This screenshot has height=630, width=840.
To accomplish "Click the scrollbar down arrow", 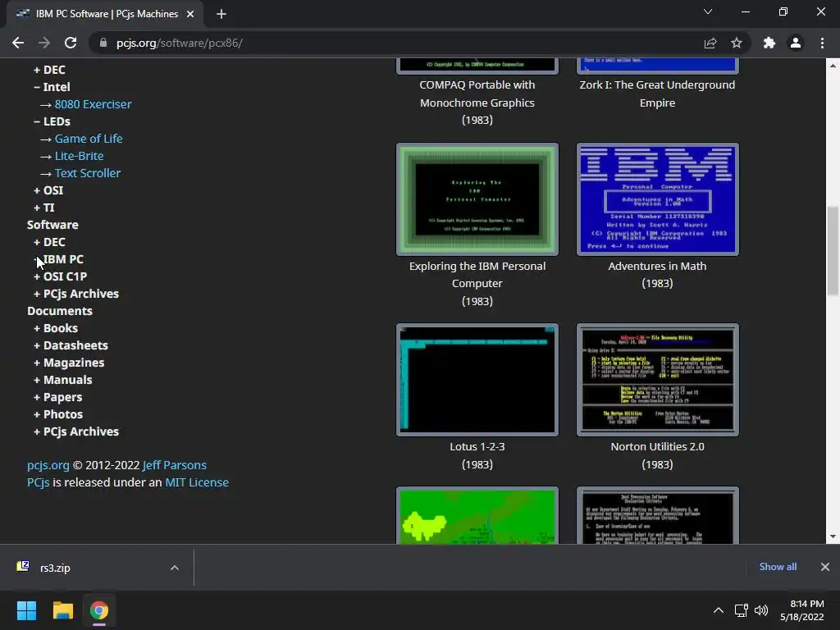I will [x=833, y=536].
